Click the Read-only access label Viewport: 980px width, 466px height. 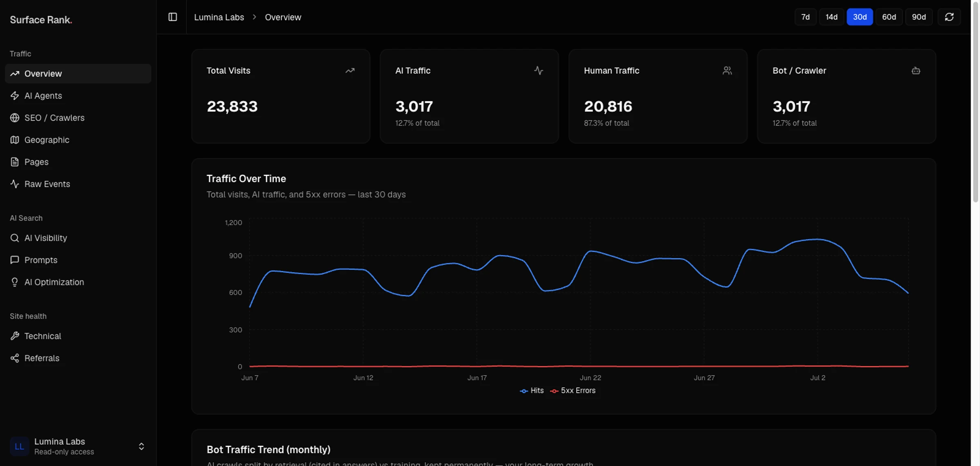tap(64, 452)
